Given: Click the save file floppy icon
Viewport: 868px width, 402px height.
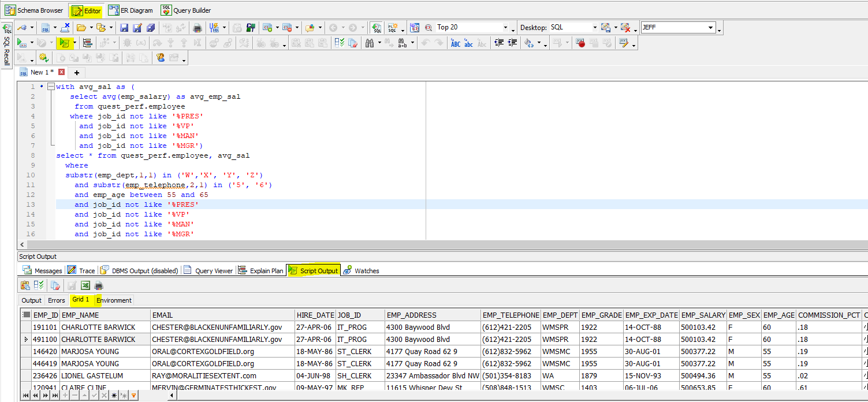Looking at the screenshot, I should click(x=124, y=28).
